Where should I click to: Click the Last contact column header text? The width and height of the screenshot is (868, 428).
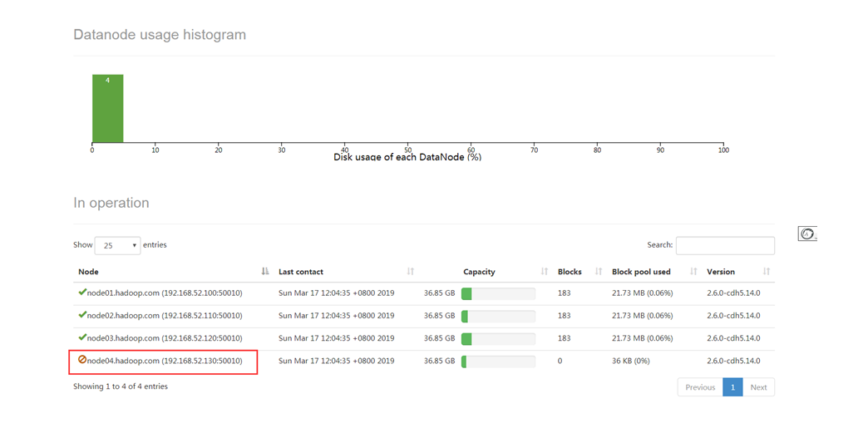(301, 272)
